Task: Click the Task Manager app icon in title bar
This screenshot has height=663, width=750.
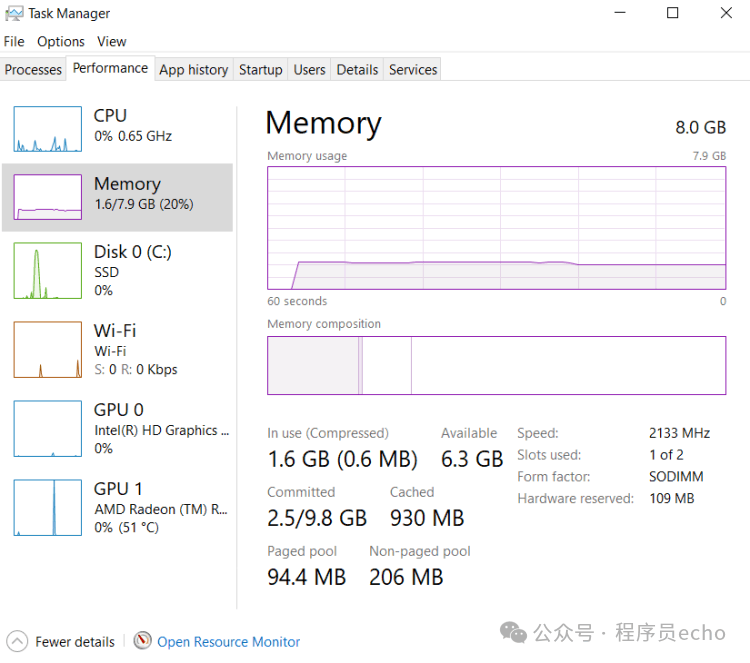Action: (x=14, y=13)
